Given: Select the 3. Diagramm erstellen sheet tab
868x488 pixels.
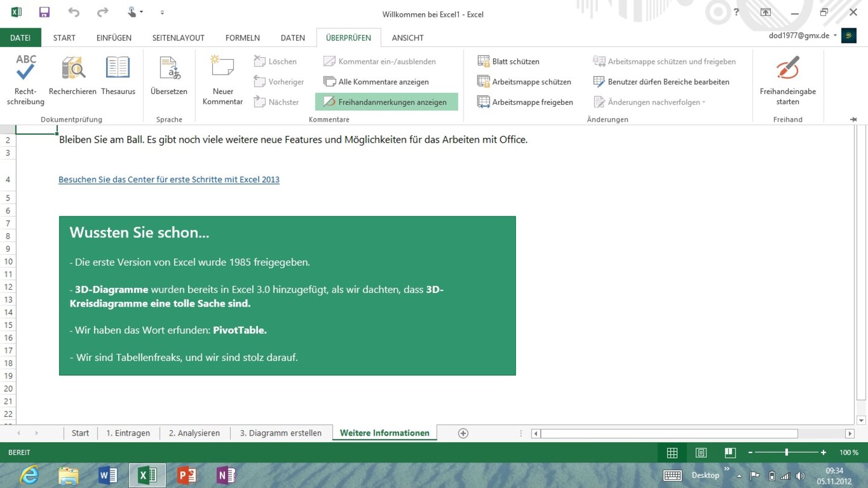Looking at the screenshot, I should coord(281,433).
